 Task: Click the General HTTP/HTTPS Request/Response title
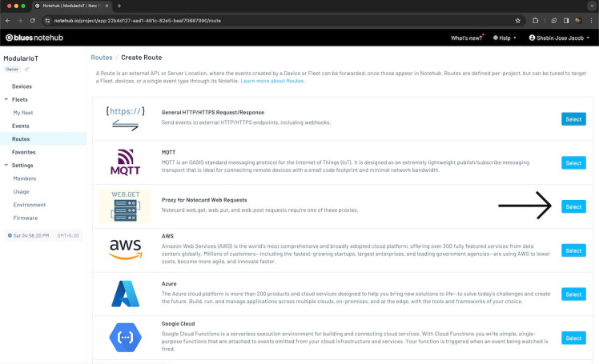(x=213, y=113)
